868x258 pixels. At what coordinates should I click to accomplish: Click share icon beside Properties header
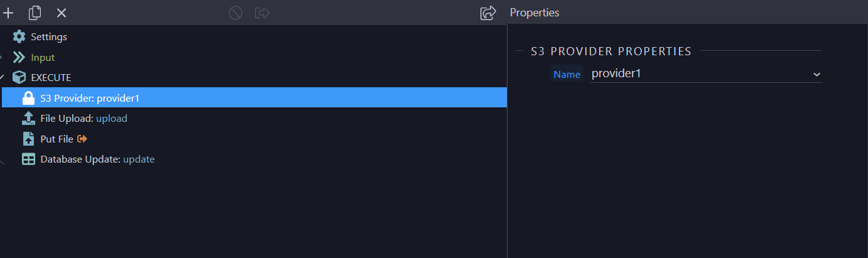click(488, 13)
